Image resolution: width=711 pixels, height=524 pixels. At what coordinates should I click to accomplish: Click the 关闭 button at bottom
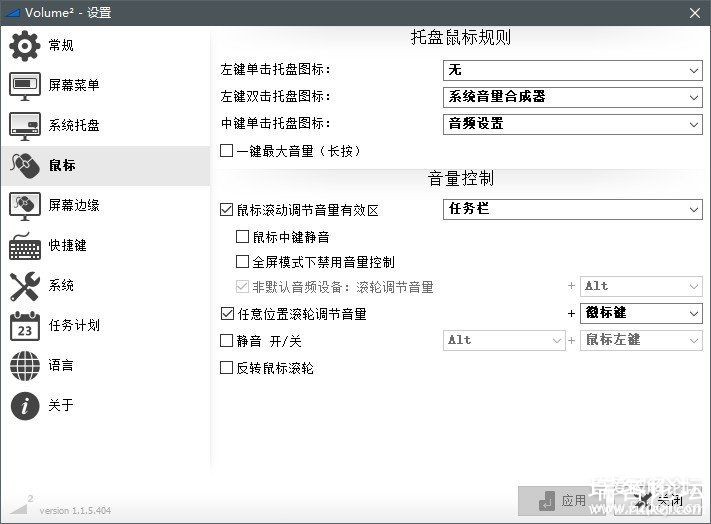(x=658, y=500)
